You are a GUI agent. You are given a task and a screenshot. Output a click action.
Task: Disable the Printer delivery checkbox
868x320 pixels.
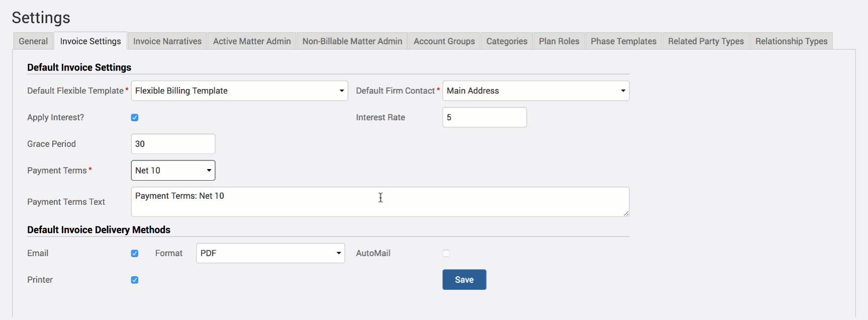(x=135, y=280)
